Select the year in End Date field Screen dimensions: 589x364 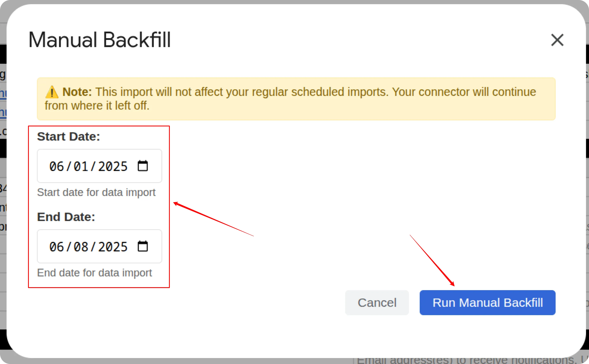click(113, 247)
